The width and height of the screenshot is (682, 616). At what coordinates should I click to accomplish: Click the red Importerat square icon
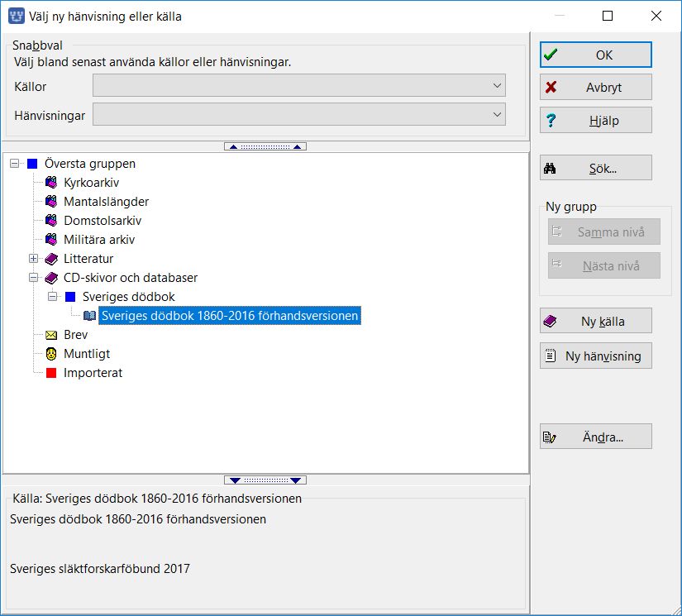click(x=51, y=373)
